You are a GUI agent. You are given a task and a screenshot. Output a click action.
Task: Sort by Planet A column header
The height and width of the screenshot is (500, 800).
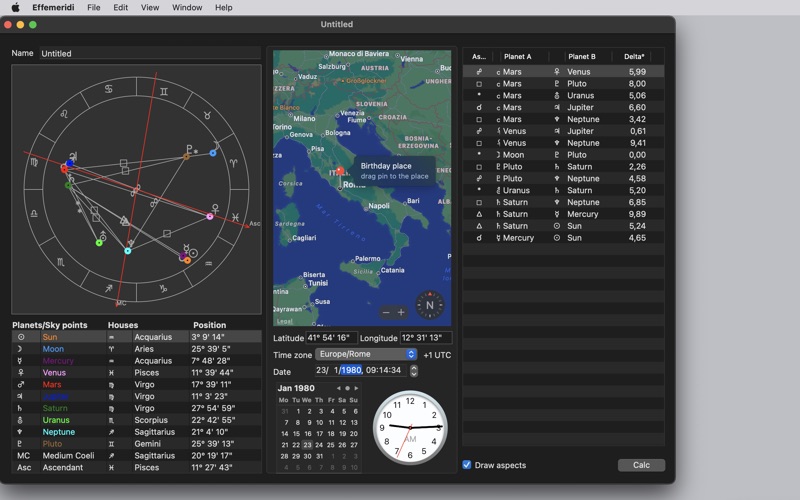[x=517, y=57]
